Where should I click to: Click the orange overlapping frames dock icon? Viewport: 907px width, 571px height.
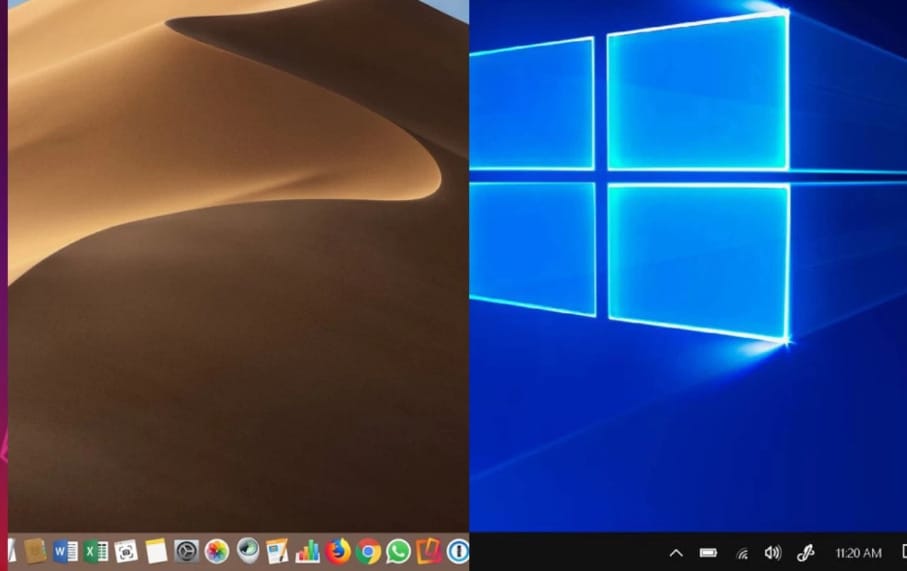click(429, 551)
